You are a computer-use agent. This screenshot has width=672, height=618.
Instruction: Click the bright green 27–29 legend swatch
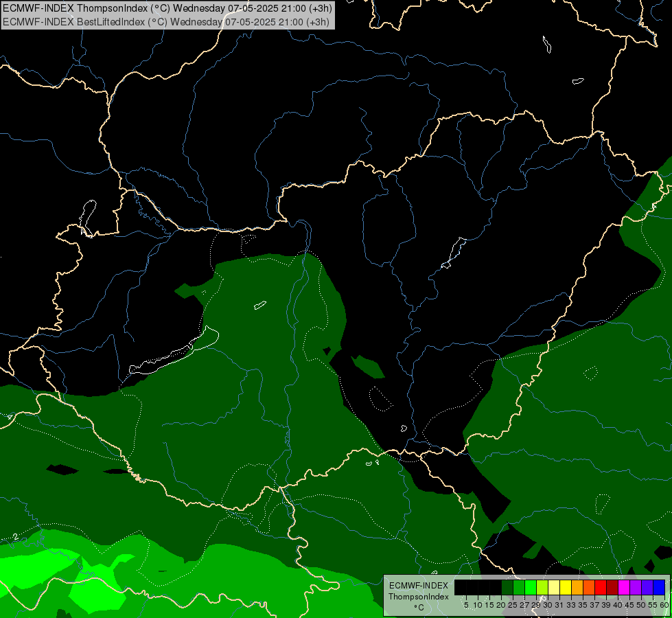[531, 587]
